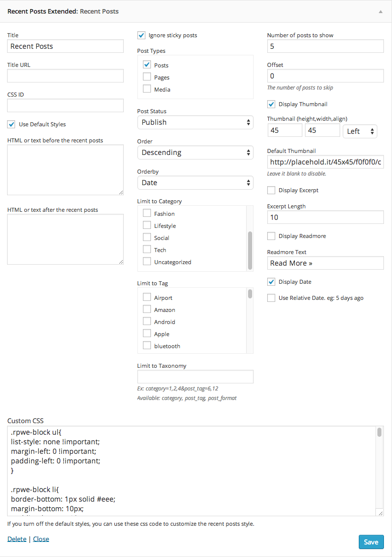Viewport: 392px width, 557px height.
Task: Open the Post Status dropdown
Action: 195,122
